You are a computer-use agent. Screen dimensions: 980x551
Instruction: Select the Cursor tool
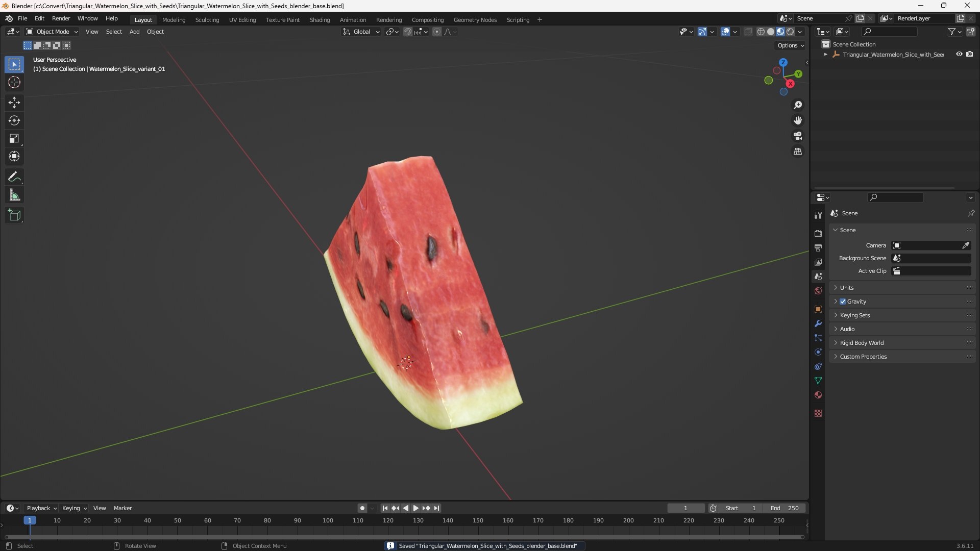pos(14,82)
